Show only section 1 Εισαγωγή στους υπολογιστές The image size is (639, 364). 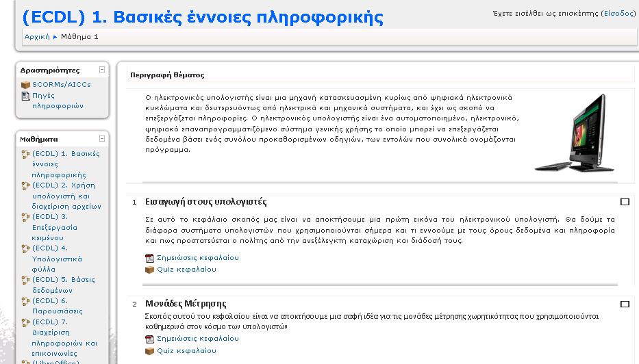click(625, 202)
